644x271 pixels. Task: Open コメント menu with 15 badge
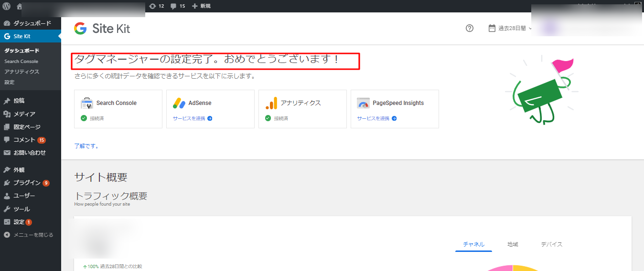31,140
